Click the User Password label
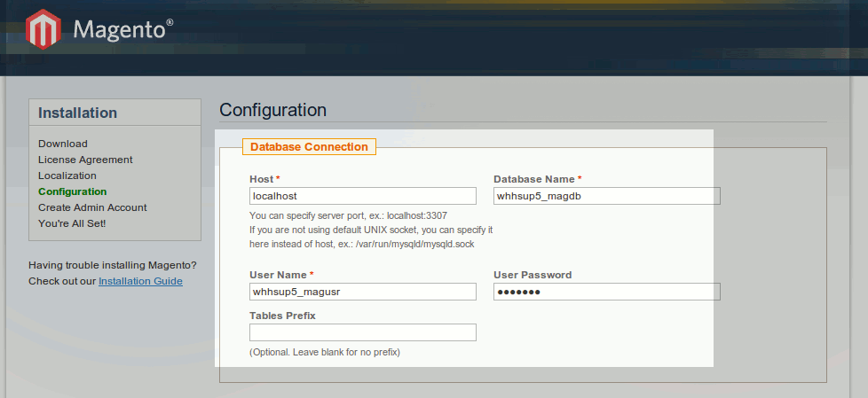Image resolution: width=868 pixels, height=398 pixels. click(x=533, y=275)
